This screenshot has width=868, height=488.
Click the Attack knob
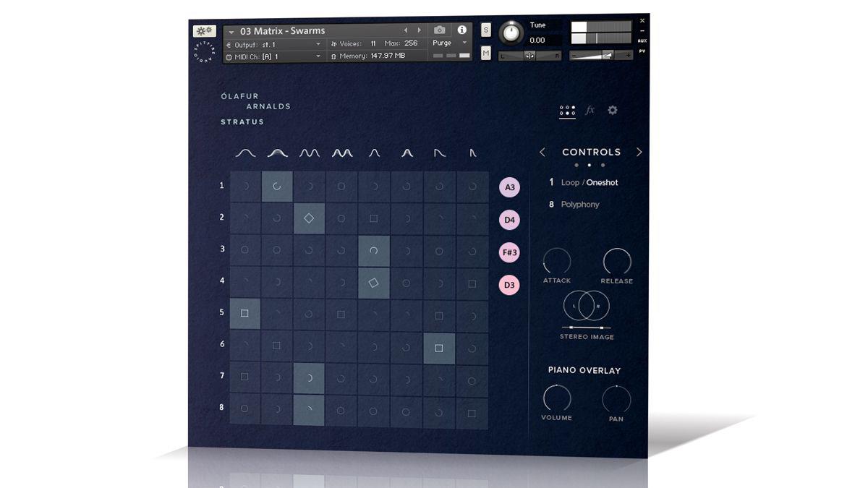(557, 261)
